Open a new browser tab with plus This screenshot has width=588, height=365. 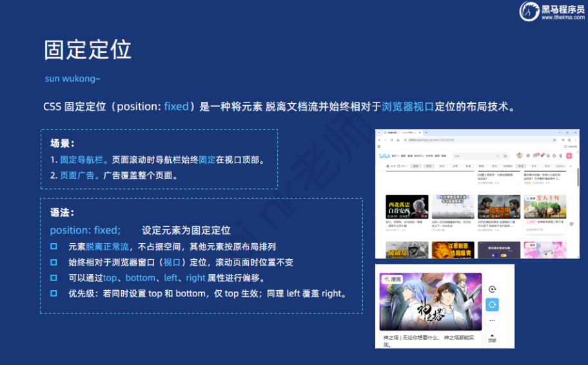point(426,132)
